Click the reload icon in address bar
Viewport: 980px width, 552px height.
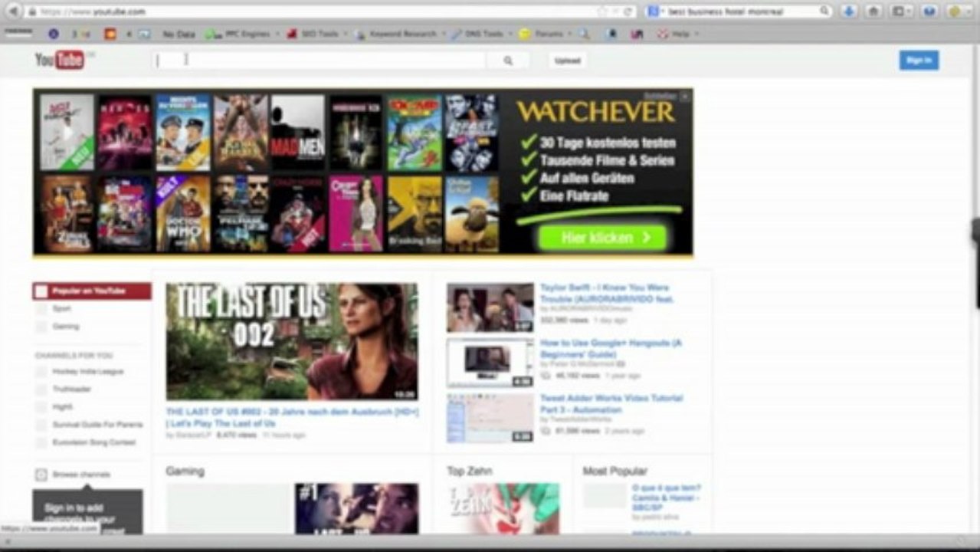pos(628,11)
